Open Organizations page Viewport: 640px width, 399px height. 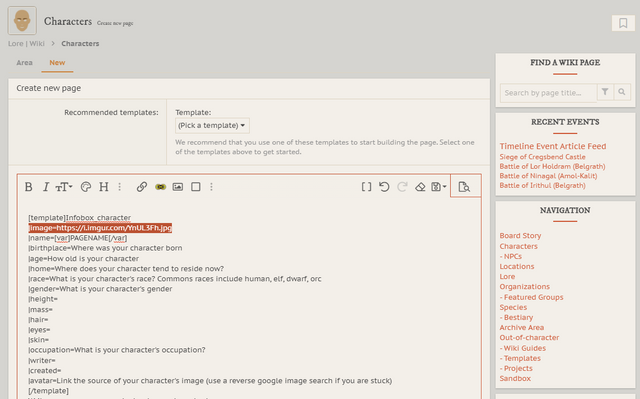524,287
